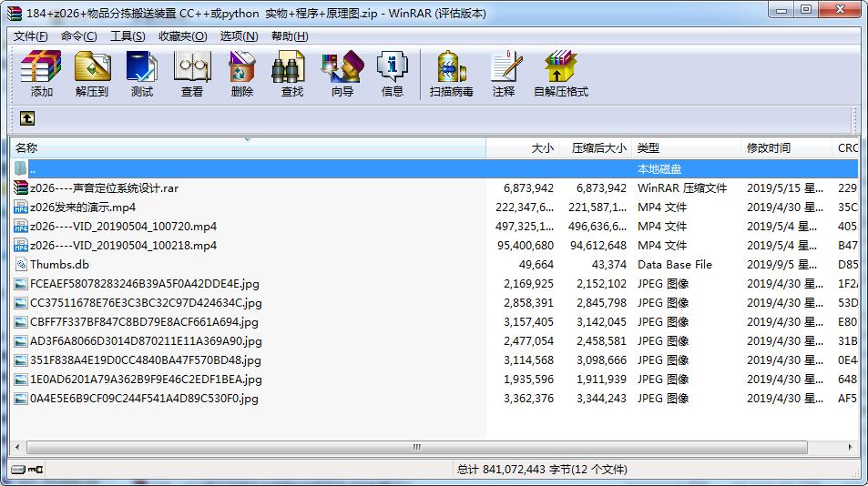Screen dimensions: 868x486
Task: Click the 解压到 (Extract to) icon
Action: (92, 74)
